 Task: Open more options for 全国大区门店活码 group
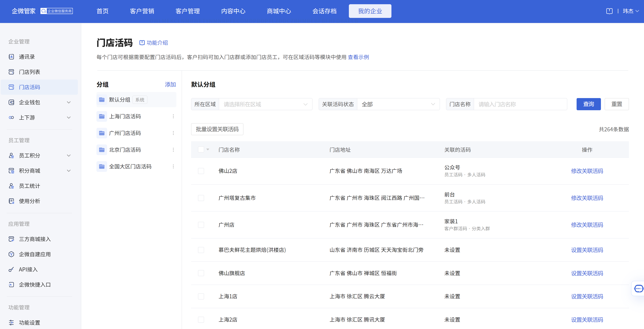pyautogui.click(x=173, y=166)
